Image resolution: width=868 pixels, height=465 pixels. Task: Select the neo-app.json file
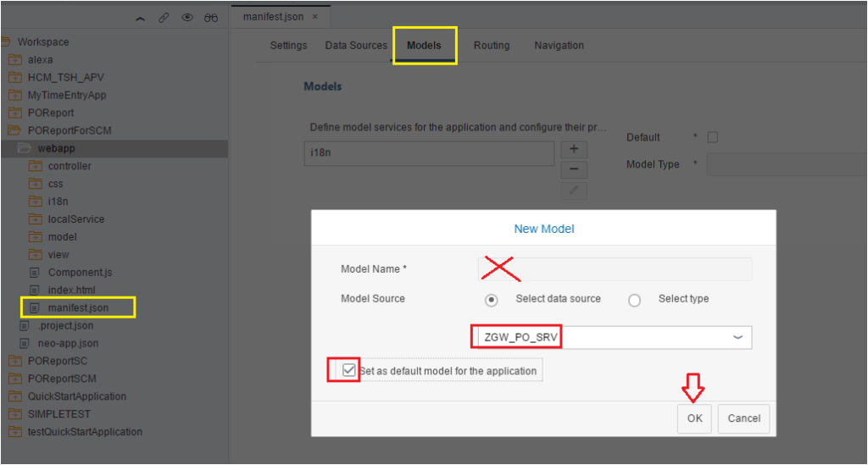(x=68, y=343)
